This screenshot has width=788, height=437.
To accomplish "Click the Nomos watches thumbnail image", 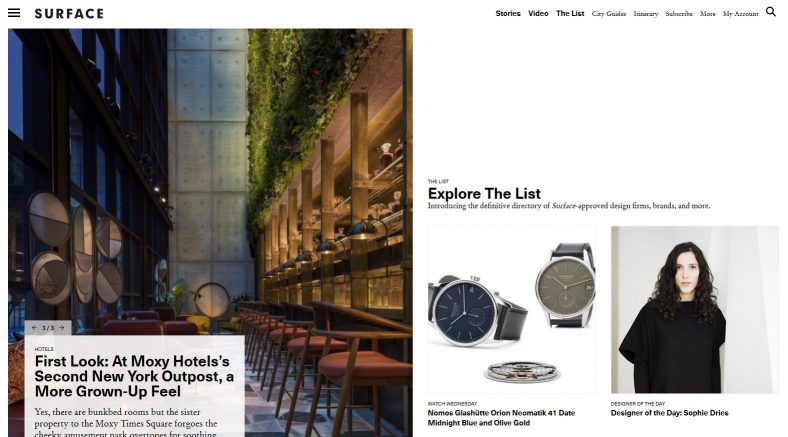I will pos(512,309).
